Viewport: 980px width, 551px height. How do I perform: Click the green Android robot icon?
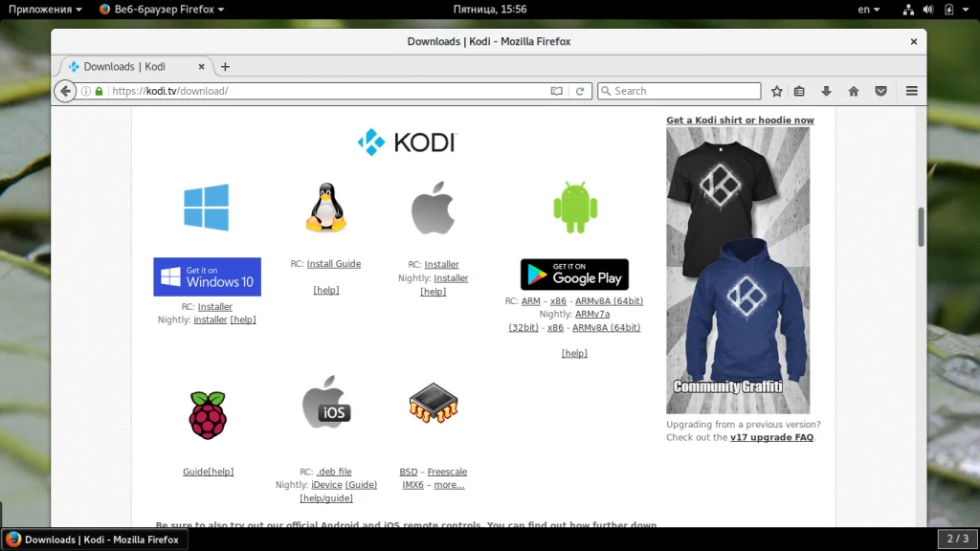pos(575,208)
